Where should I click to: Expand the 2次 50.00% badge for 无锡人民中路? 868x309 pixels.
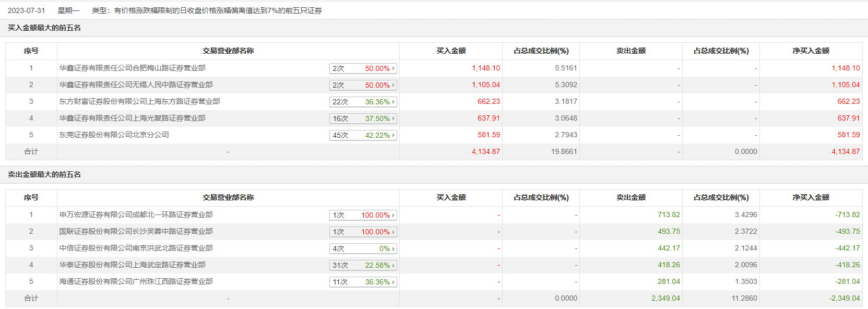click(394, 85)
